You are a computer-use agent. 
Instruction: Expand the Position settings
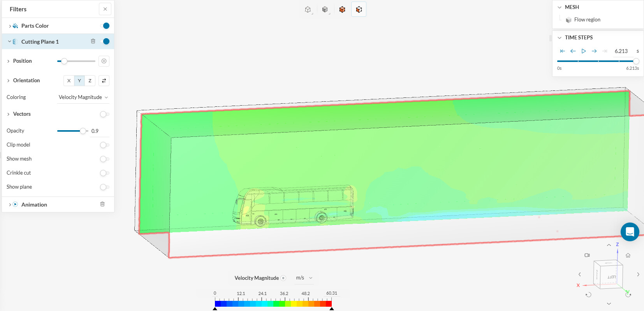click(x=8, y=61)
